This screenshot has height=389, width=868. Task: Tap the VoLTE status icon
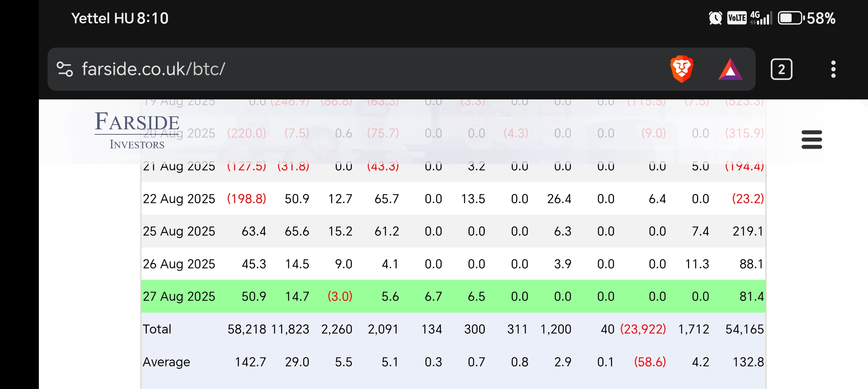[x=737, y=18]
